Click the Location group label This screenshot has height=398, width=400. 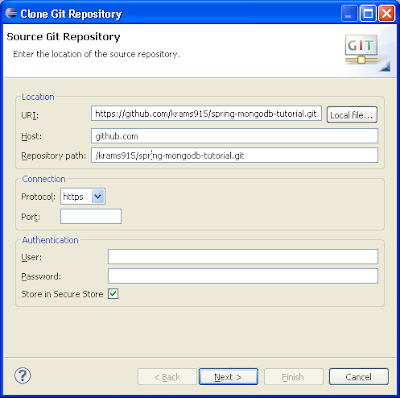(38, 97)
